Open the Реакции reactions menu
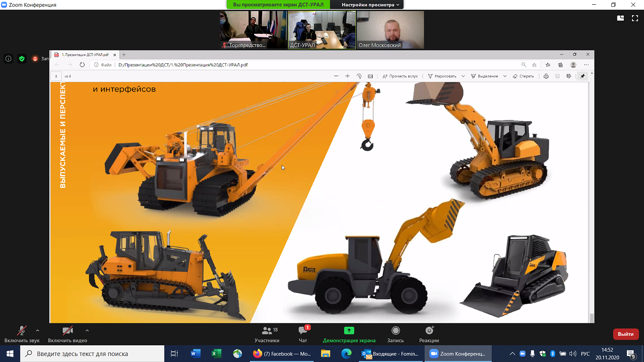Viewport: 644px width, 362px height. [x=429, y=334]
